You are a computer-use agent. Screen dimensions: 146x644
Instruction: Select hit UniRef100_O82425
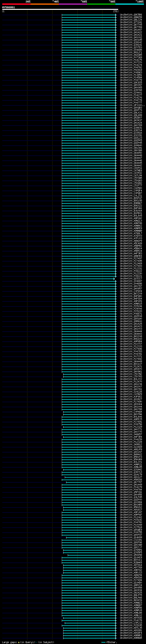tap(131, 593)
